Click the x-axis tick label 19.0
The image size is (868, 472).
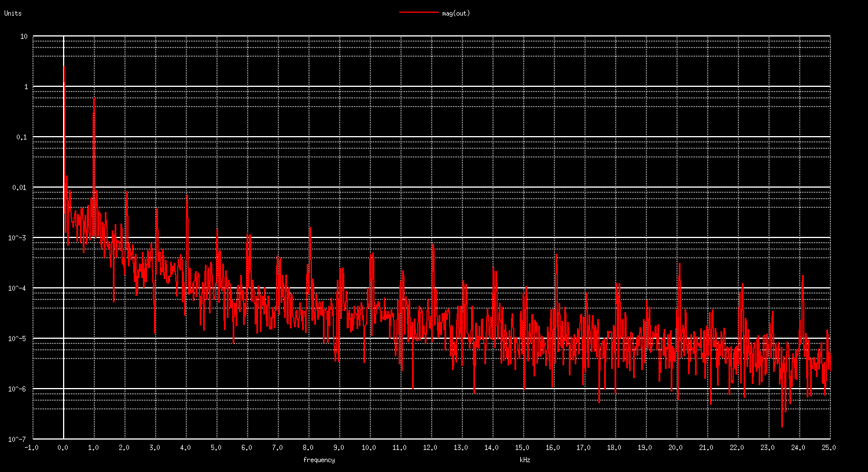pos(645,448)
